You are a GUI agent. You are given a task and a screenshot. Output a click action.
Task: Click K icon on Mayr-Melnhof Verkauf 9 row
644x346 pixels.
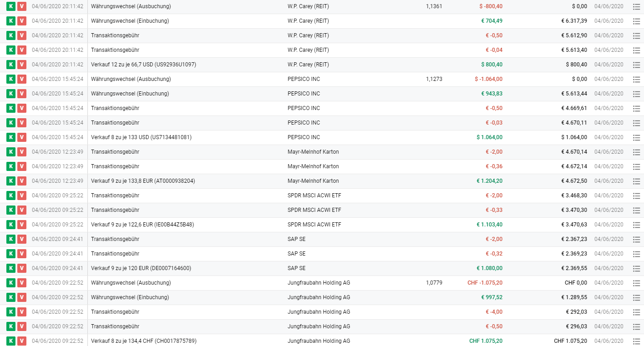pyautogui.click(x=11, y=181)
